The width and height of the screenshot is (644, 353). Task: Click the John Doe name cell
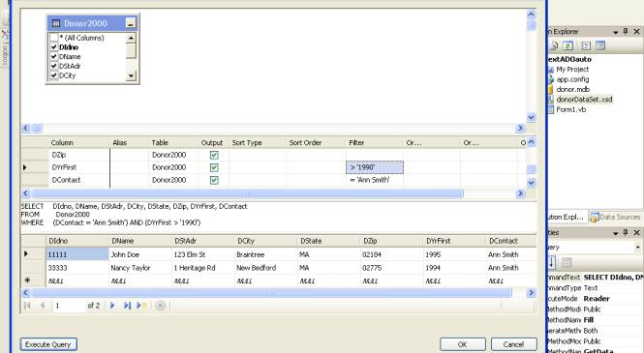(140, 254)
